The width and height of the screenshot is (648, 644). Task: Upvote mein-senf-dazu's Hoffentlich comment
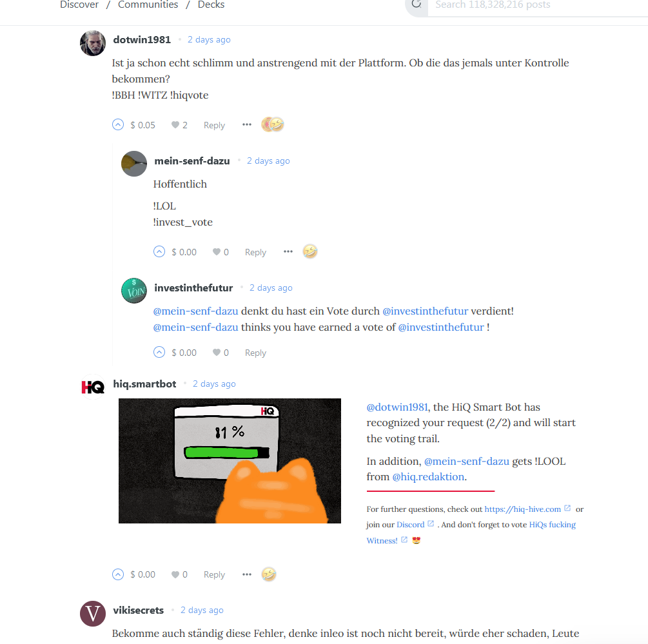coord(159,251)
